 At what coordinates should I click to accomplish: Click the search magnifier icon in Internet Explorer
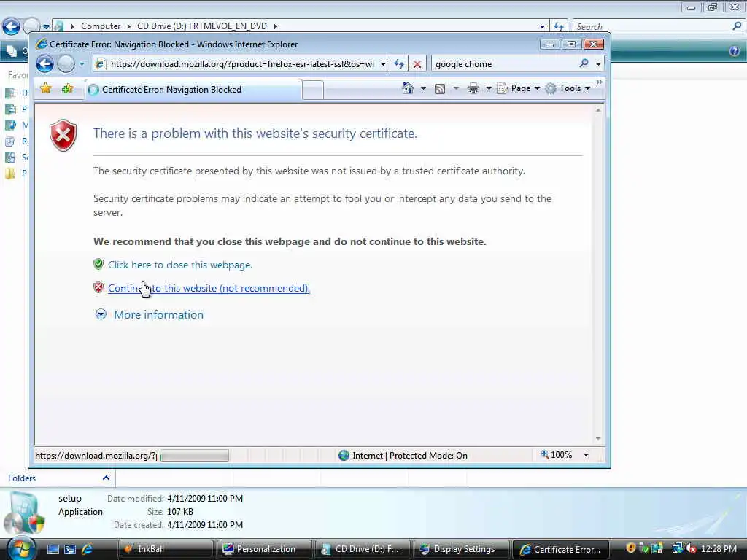pyautogui.click(x=584, y=63)
